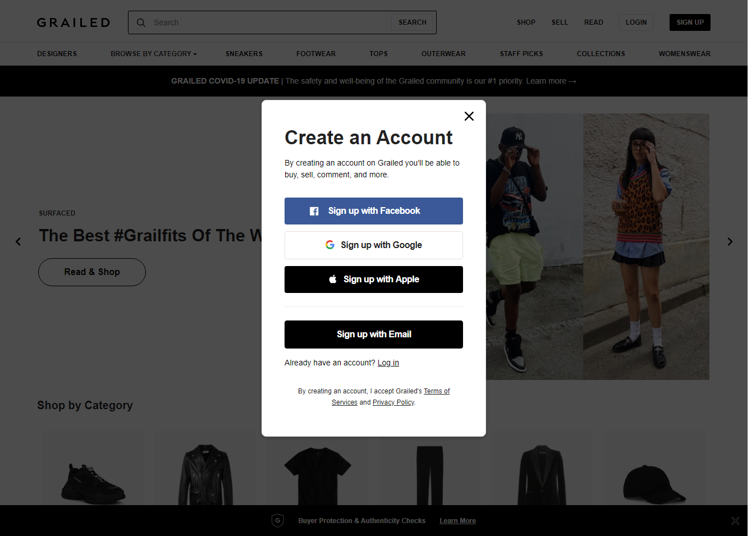Click the leopard vest outfit photo
Viewport: 756px width, 536px height.
646,247
